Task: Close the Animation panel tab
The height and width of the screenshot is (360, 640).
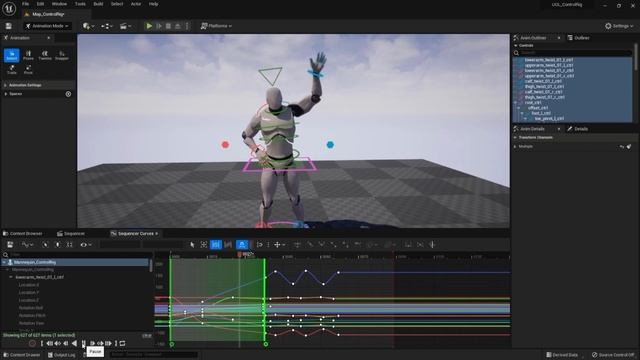Action: point(49,38)
